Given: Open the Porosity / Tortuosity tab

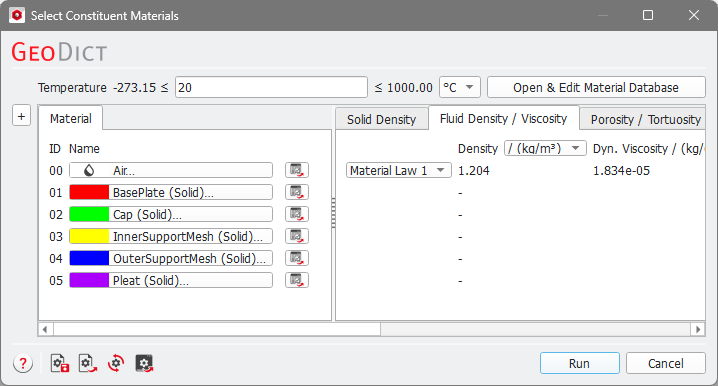Looking at the screenshot, I should click(643, 120).
